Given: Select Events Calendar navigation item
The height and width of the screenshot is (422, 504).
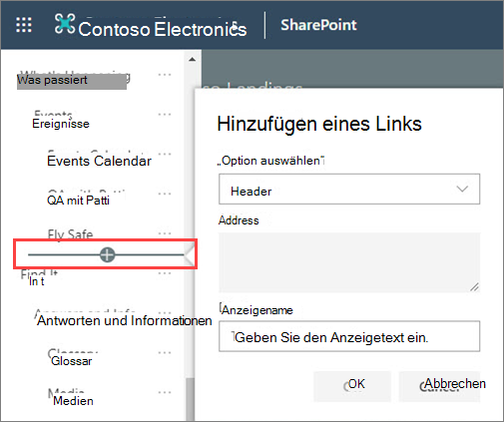Looking at the screenshot, I should pyautogui.click(x=99, y=161).
